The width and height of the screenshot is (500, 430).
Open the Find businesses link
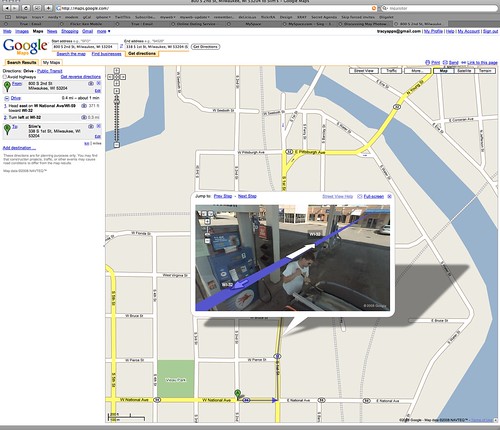pos(106,54)
